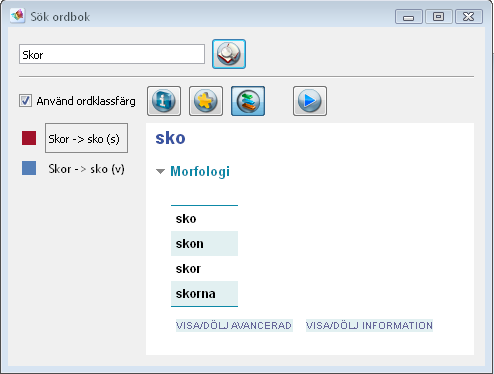The width and height of the screenshot is (494, 374).
Task: Toggle 'Använd ordklassfärg' checkbox
Action: [25, 101]
